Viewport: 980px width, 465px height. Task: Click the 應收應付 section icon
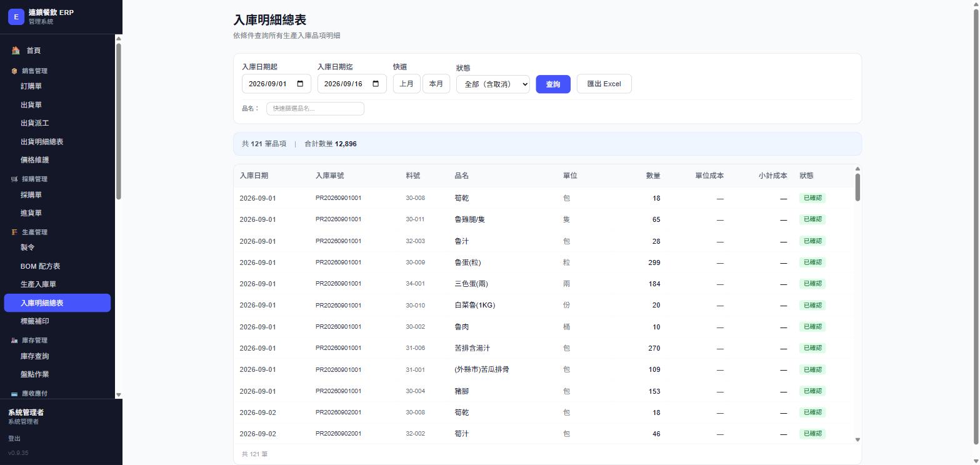tap(14, 394)
